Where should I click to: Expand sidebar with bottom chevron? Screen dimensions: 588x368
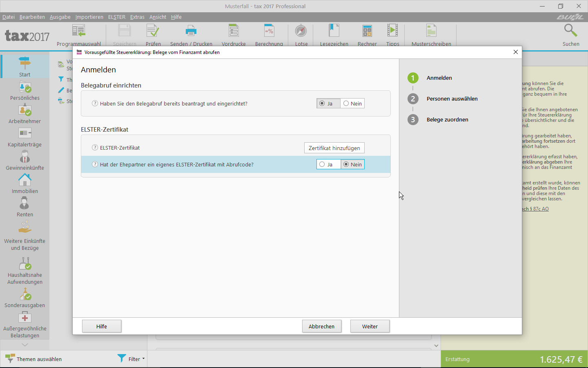(25, 345)
